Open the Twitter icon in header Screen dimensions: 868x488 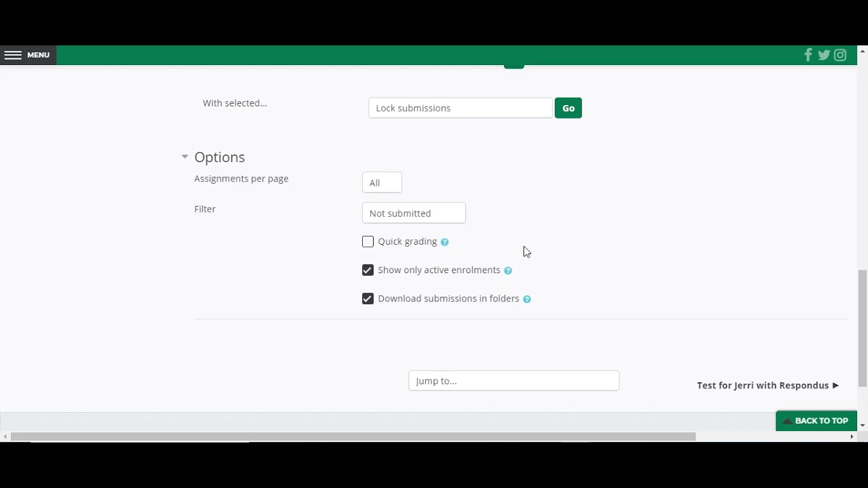(824, 55)
